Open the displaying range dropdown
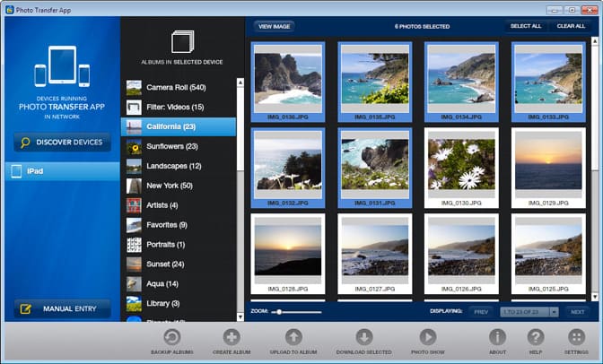This screenshot has height=364, width=603. (x=554, y=312)
